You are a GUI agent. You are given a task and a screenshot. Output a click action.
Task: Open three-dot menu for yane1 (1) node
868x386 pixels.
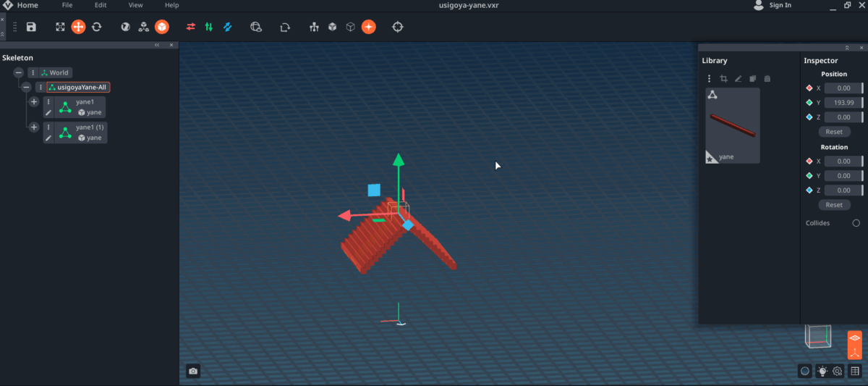click(x=48, y=127)
